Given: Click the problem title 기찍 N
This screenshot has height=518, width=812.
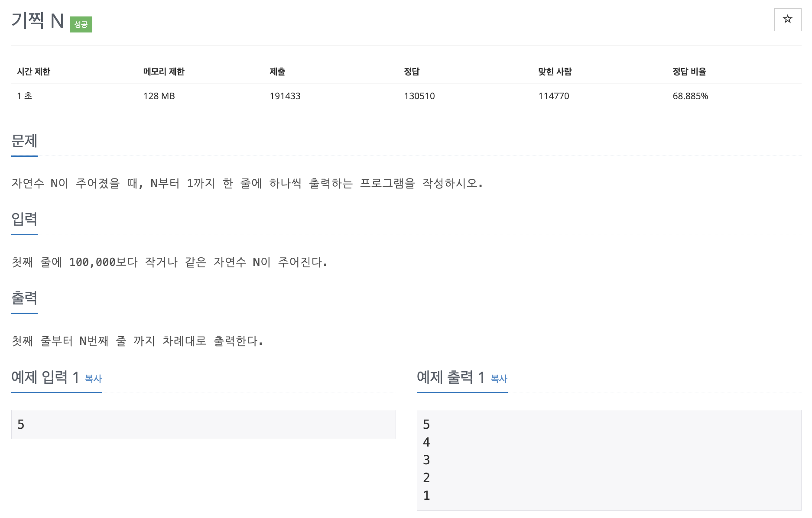Looking at the screenshot, I should 38,21.
